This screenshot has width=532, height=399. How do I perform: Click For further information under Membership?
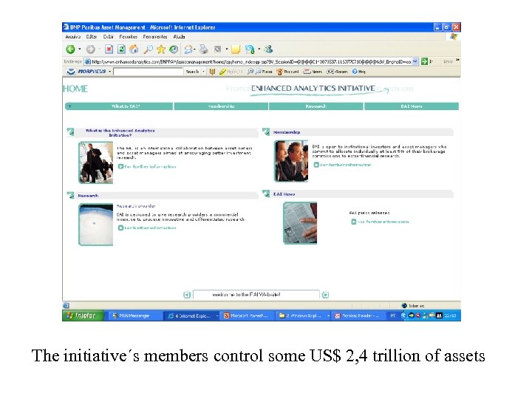342,165
